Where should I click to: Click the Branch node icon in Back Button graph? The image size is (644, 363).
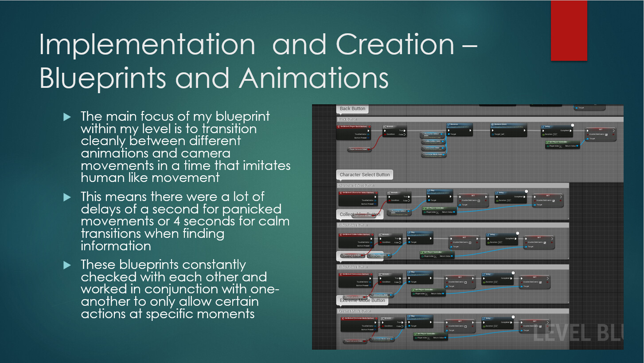[385, 126]
